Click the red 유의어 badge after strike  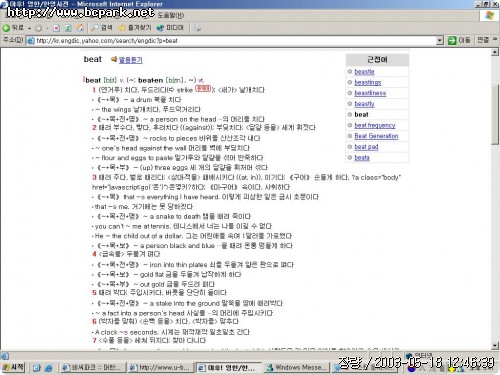(x=203, y=89)
